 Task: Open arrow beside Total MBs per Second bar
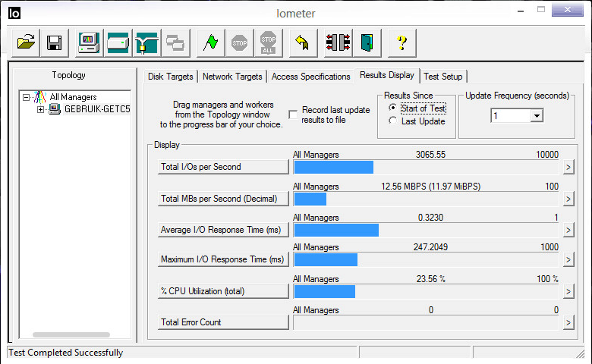[x=568, y=199]
